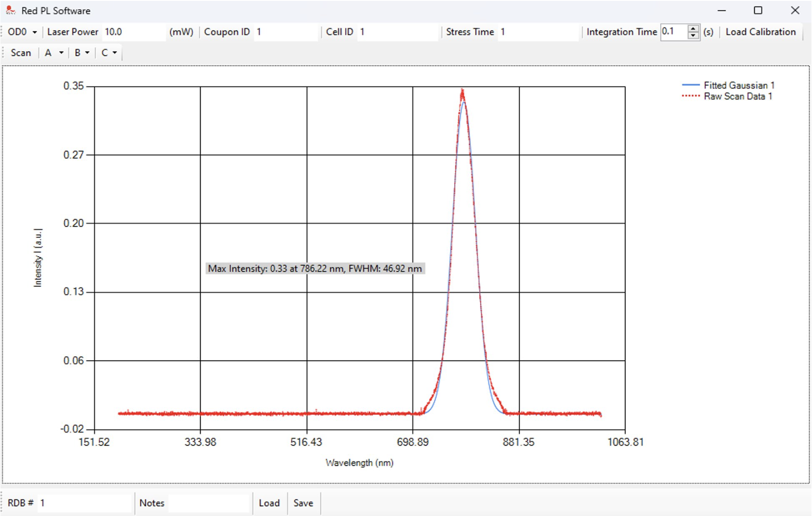Image resolution: width=812 pixels, height=516 pixels.
Task: Save the scan with Save button
Action: click(x=303, y=503)
